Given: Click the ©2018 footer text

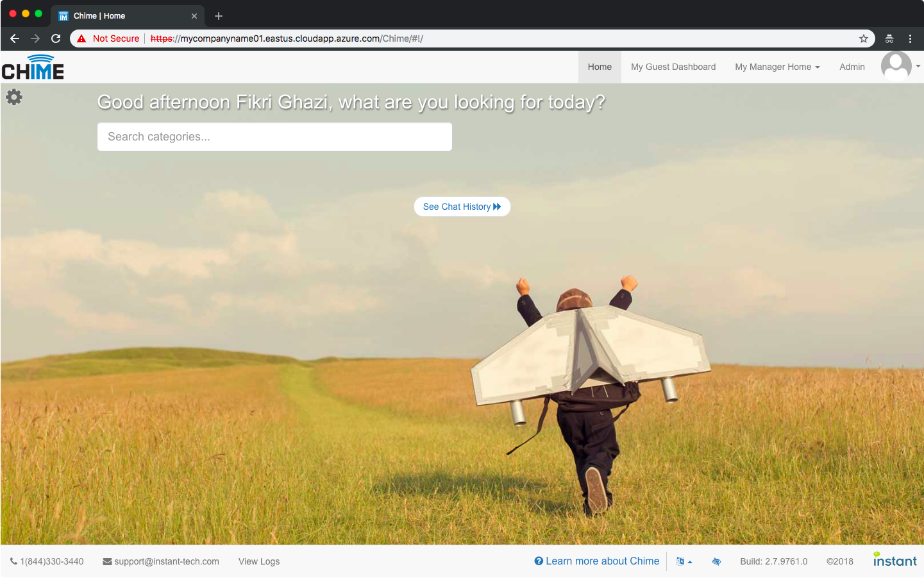Looking at the screenshot, I should click(840, 561).
